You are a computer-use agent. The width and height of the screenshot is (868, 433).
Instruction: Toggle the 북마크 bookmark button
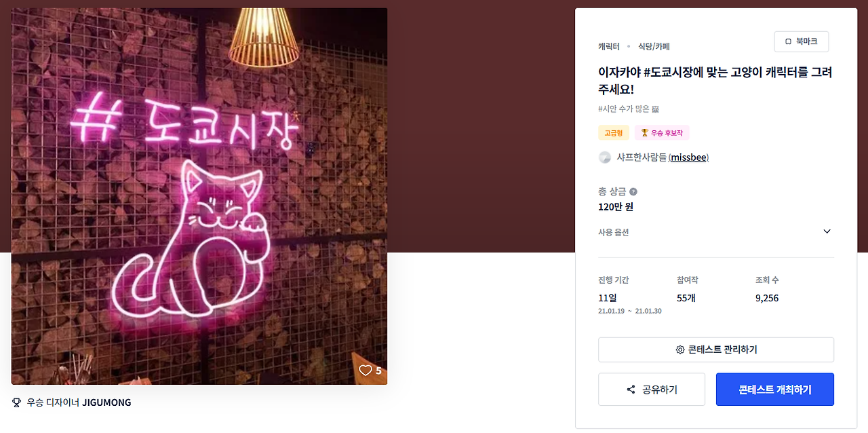click(802, 41)
